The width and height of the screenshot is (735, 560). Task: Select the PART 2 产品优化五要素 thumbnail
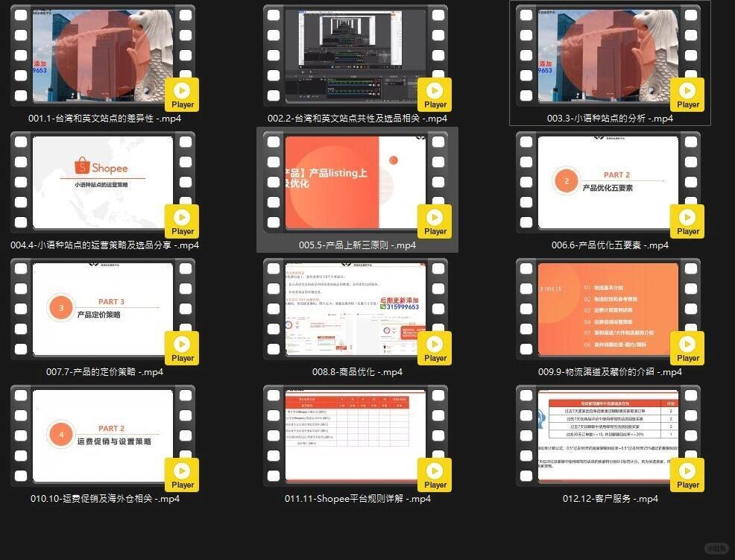(608, 182)
